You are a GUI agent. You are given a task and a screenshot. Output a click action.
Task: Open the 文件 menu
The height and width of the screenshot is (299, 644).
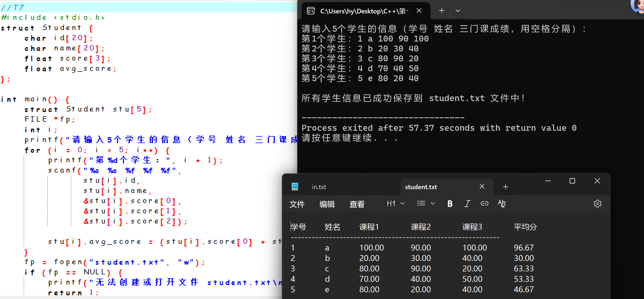point(297,204)
